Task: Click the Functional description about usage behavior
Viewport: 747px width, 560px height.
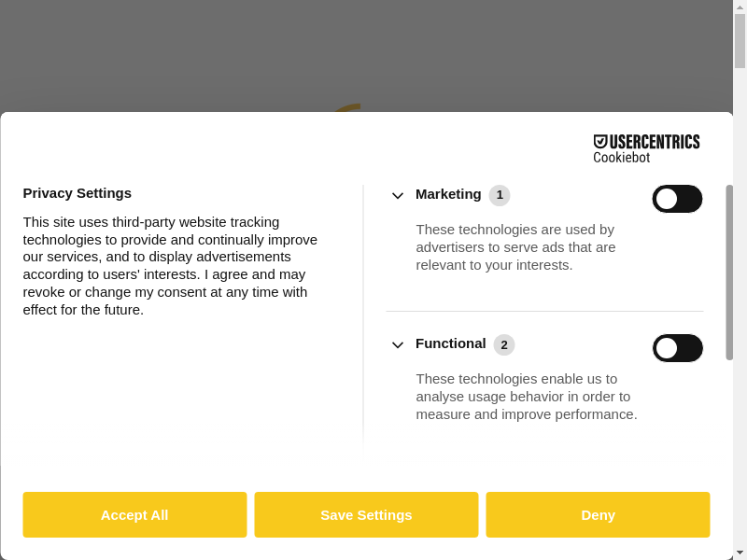Action: (x=527, y=397)
